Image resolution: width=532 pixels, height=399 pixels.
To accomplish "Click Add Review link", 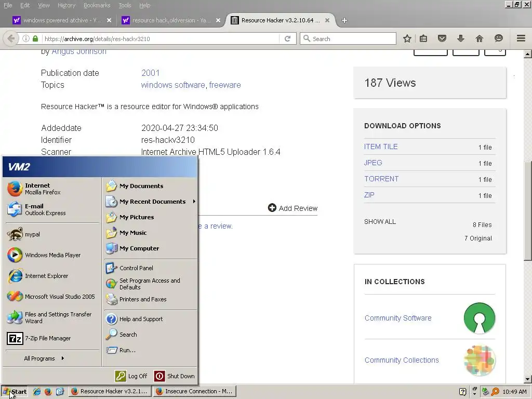I will (293, 208).
